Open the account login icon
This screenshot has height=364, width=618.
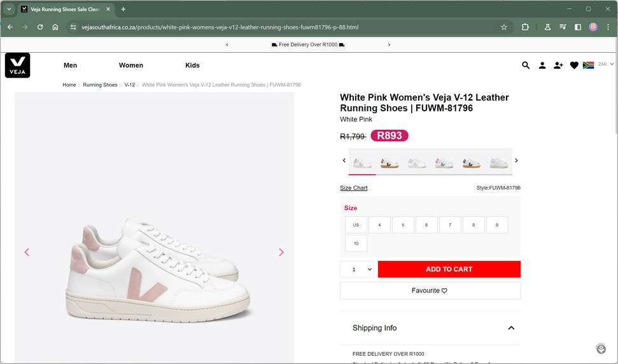542,65
